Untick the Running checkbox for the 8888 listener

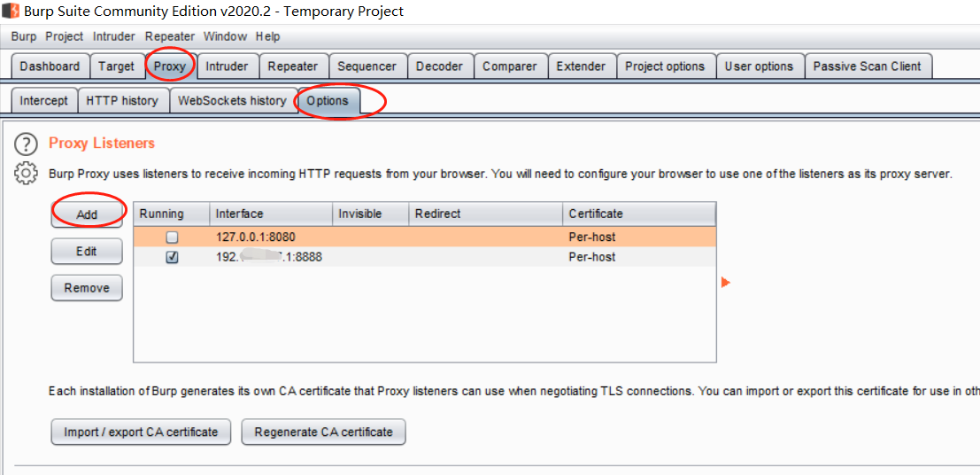click(172, 257)
